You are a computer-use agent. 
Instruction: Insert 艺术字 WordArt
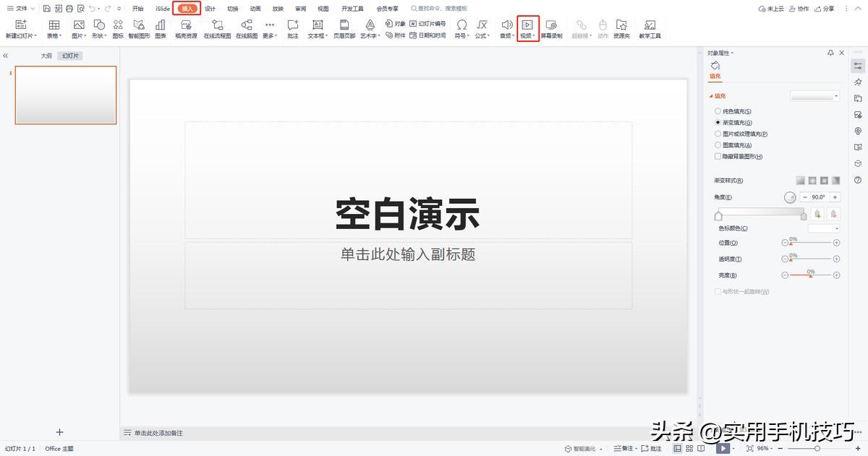click(369, 29)
